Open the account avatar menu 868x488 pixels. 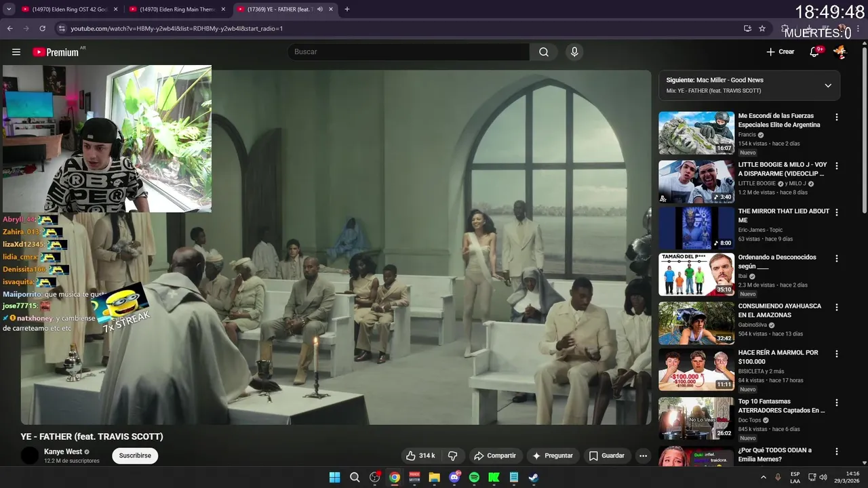tap(840, 52)
